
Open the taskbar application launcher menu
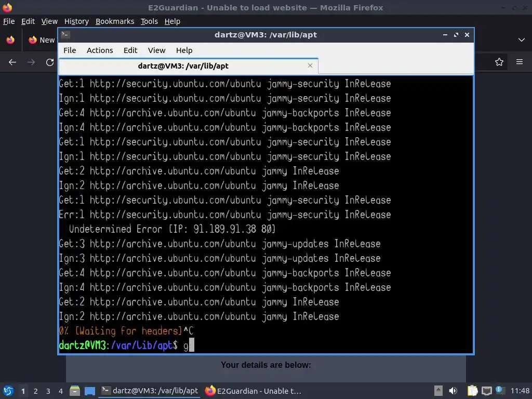(x=8, y=391)
